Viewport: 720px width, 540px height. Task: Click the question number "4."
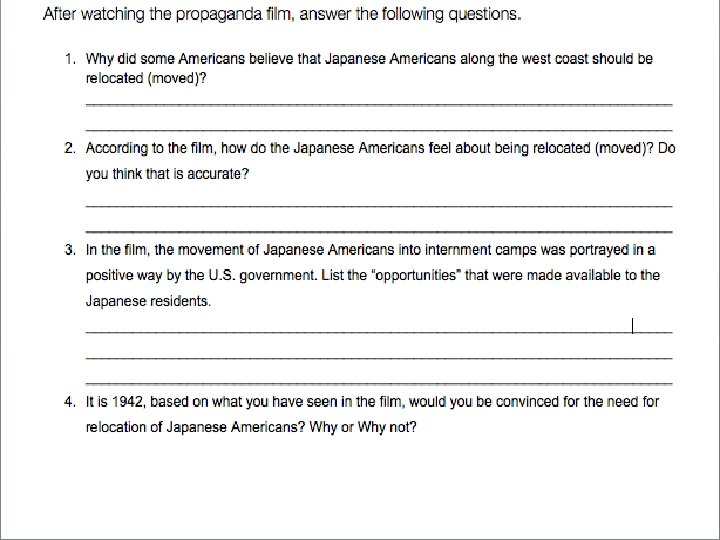[70, 402]
